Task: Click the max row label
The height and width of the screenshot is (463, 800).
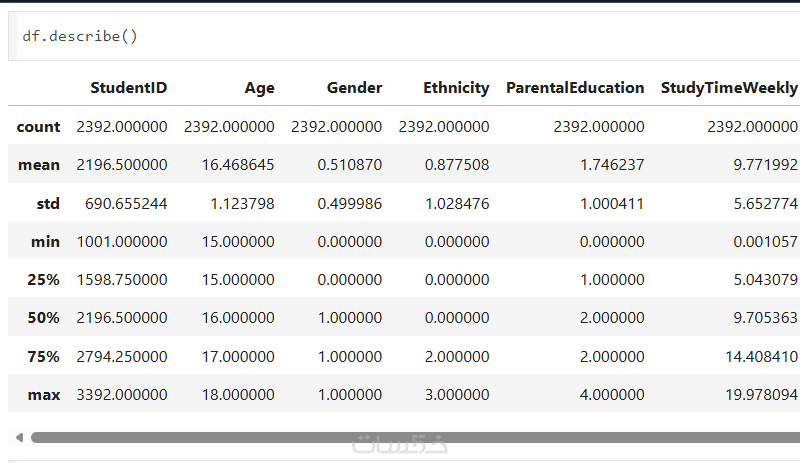Action: (44, 395)
